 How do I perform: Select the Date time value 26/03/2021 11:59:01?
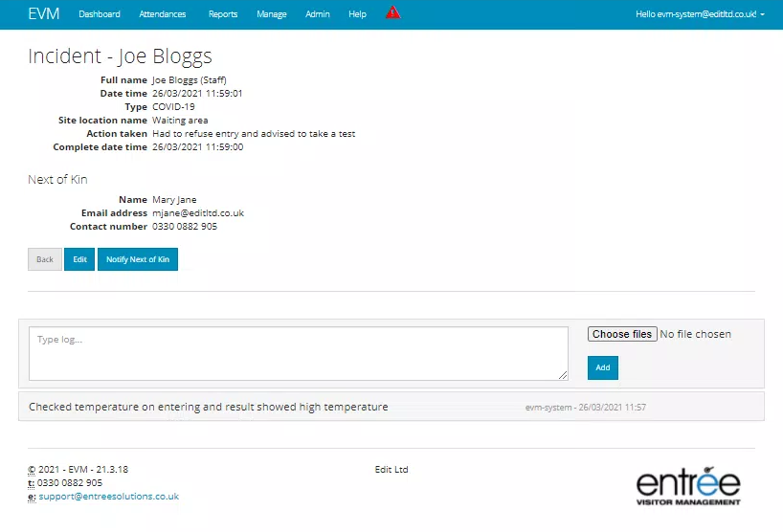(197, 94)
